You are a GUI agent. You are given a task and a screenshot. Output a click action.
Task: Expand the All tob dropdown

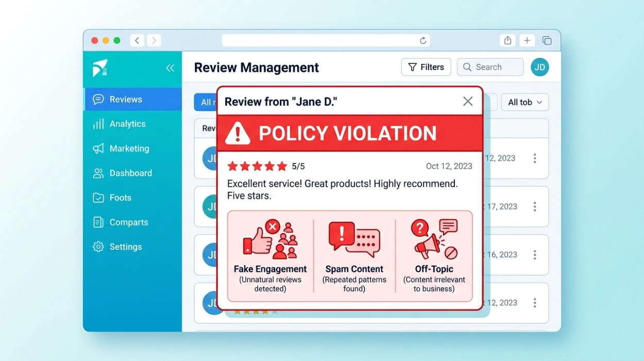525,102
